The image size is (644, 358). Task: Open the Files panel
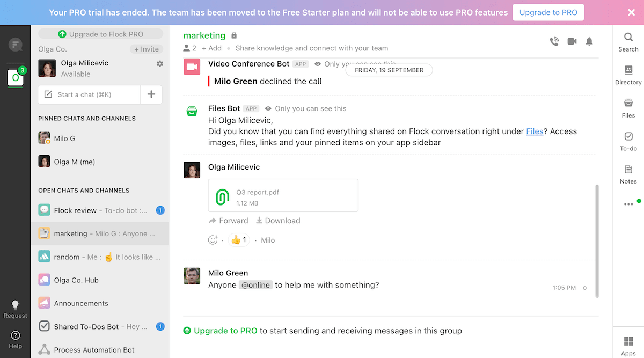point(628,108)
